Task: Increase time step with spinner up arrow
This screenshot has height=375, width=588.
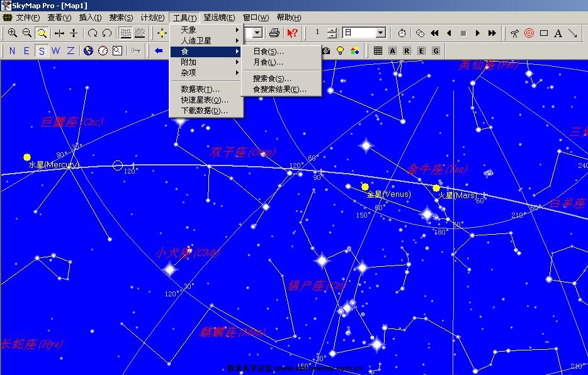Action: pyautogui.click(x=332, y=30)
